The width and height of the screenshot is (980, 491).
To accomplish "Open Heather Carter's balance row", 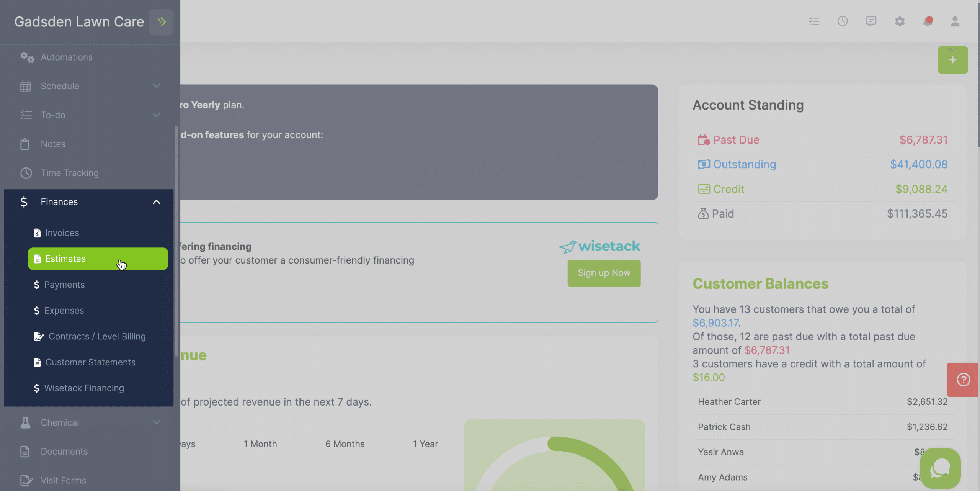I will pyautogui.click(x=823, y=402).
